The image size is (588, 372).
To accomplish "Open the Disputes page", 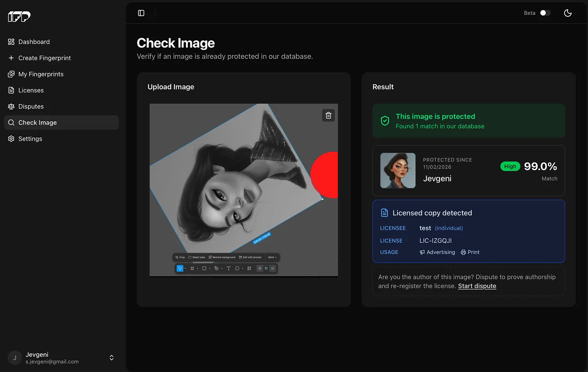I will point(61,106).
